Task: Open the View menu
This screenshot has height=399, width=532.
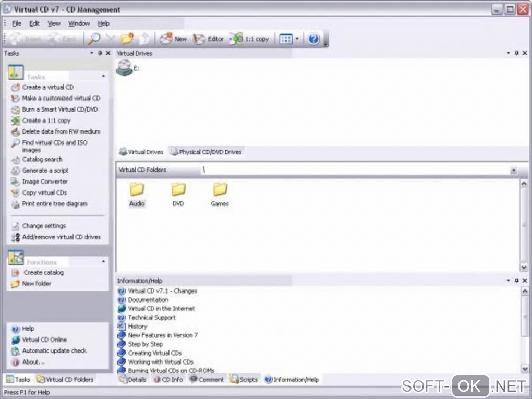Action: 54,23
